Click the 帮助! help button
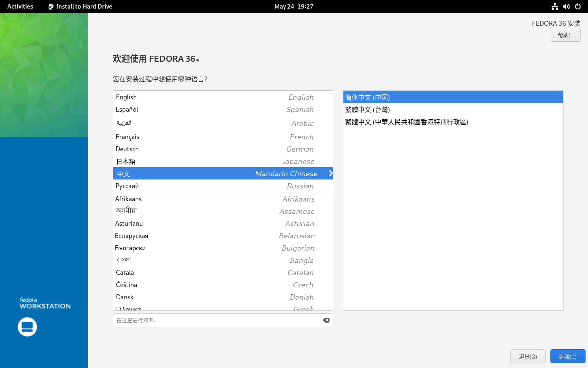The height and width of the screenshot is (368, 588). coord(565,35)
